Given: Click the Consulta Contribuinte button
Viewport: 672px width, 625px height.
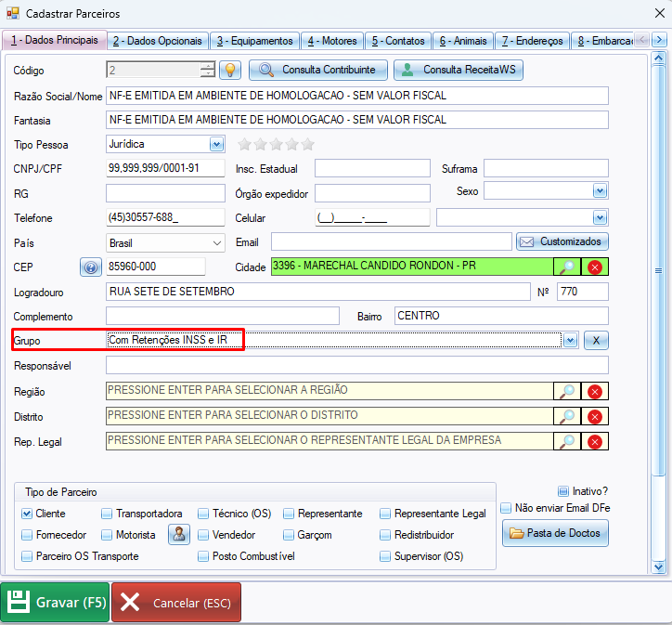Looking at the screenshot, I should tap(317, 70).
